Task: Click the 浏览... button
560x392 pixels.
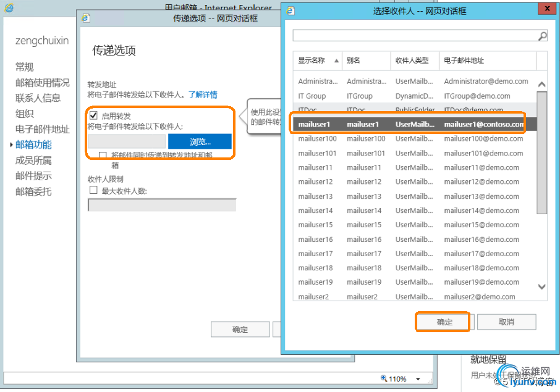Action: [200, 141]
